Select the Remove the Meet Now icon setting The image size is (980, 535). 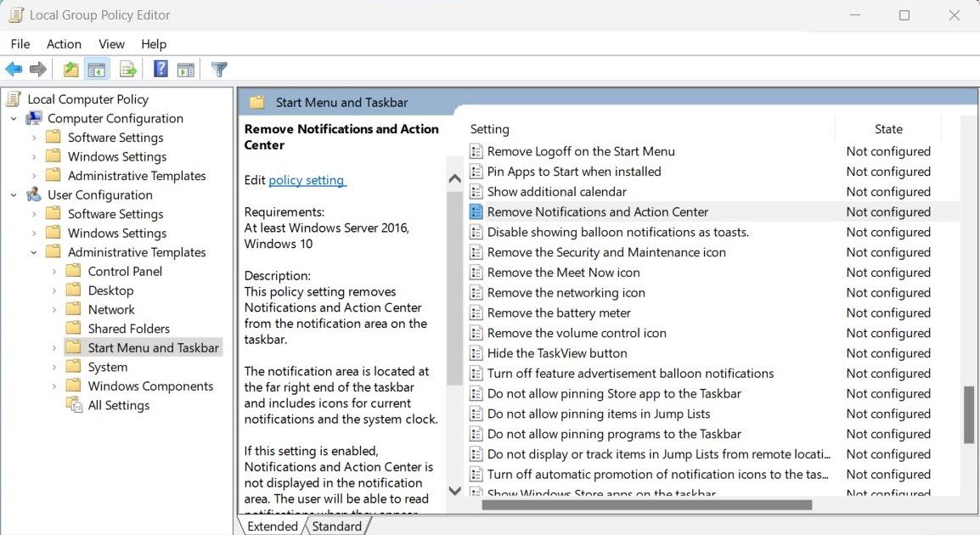(564, 273)
